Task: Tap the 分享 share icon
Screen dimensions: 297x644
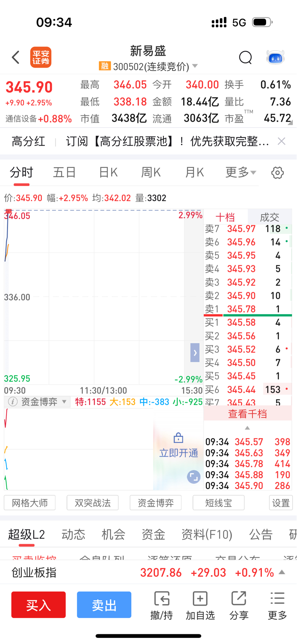Action: click(x=239, y=598)
